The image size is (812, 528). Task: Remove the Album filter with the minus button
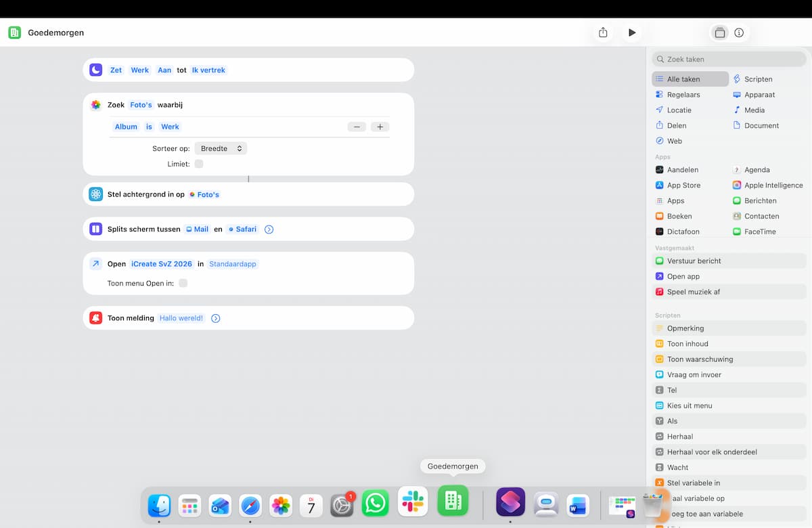pos(357,127)
